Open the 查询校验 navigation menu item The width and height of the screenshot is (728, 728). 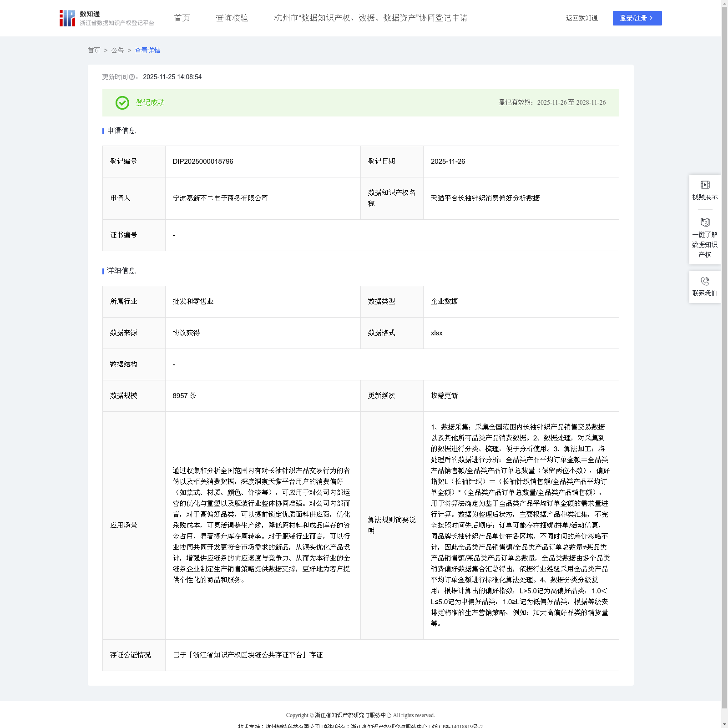[x=232, y=18]
